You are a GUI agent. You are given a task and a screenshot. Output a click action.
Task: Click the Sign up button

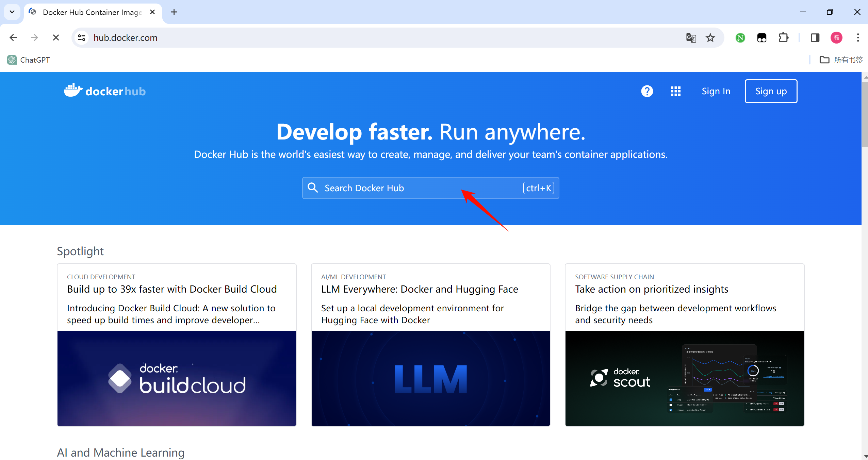click(771, 91)
